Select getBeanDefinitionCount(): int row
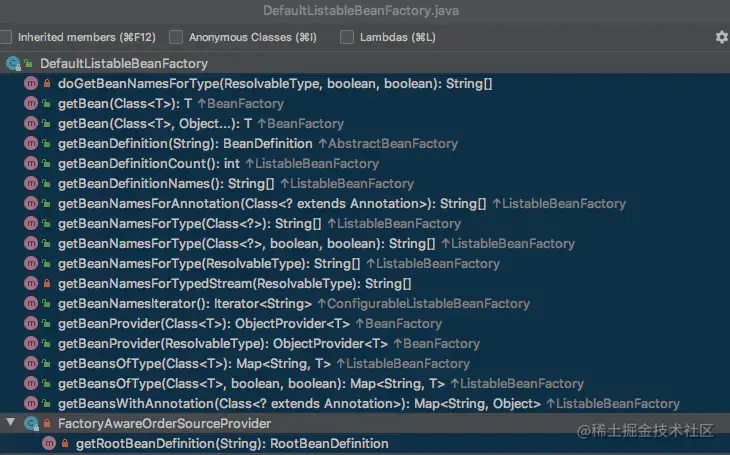This screenshot has height=455, width=730. (365, 163)
